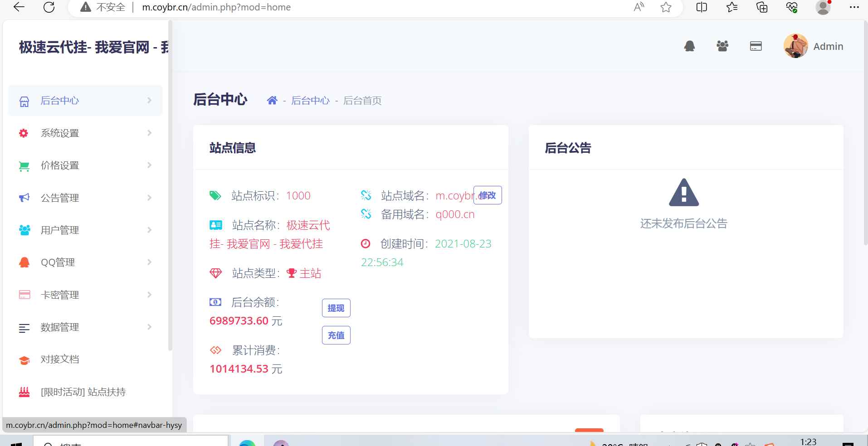Select the [限时活动] 站点扶持 menu item
The width and height of the screenshot is (868, 446).
83,392
